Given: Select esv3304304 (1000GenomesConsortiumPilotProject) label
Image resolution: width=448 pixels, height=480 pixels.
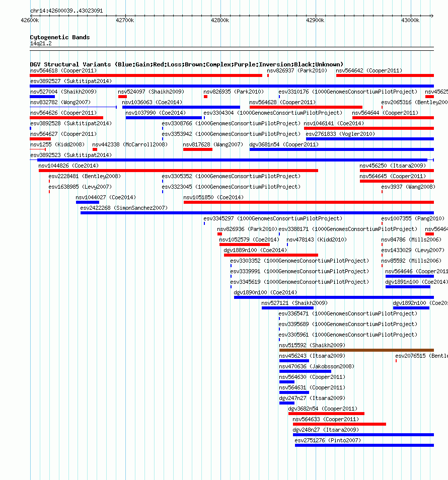Looking at the screenshot, I should pos(273,113).
